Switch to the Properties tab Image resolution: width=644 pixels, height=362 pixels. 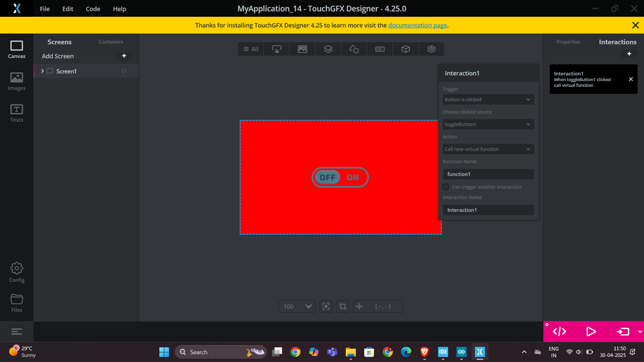click(568, 42)
